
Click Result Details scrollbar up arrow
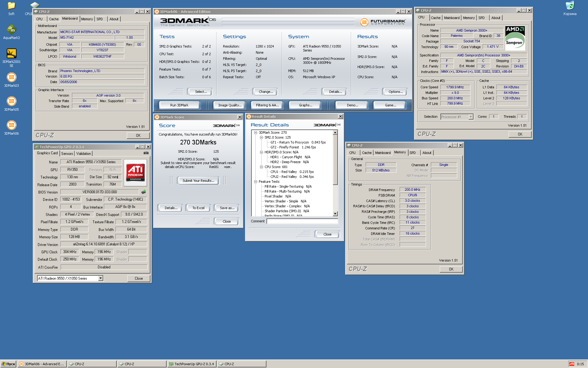335,133
